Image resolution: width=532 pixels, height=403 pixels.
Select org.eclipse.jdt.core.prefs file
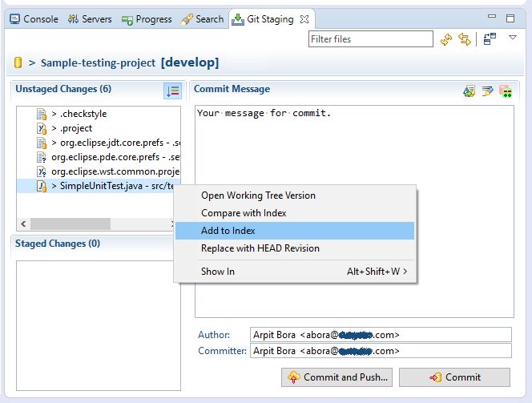click(x=99, y=143)
